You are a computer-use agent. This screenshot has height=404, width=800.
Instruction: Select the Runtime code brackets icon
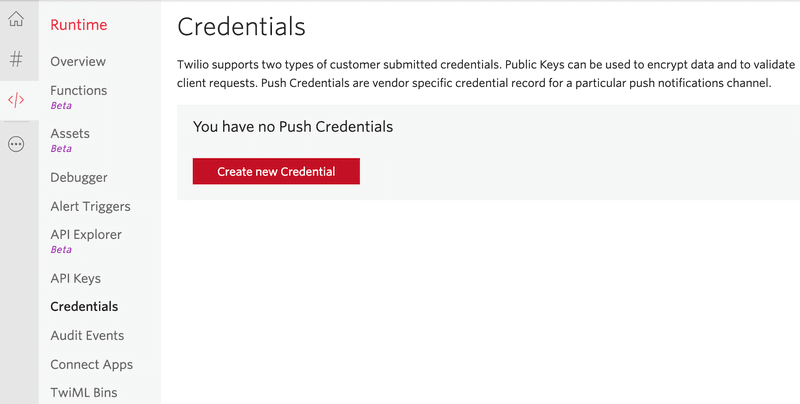16,100
